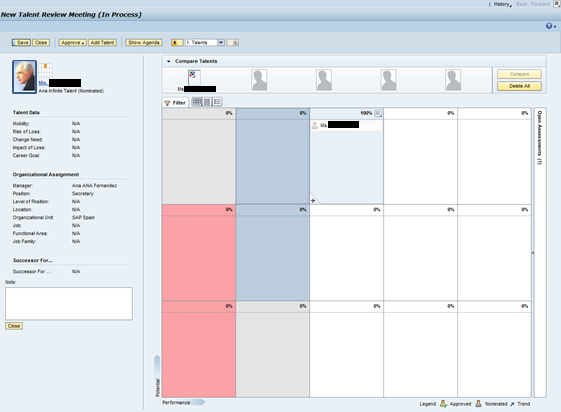Switch to the compact tile view icon

coord(207,102)
